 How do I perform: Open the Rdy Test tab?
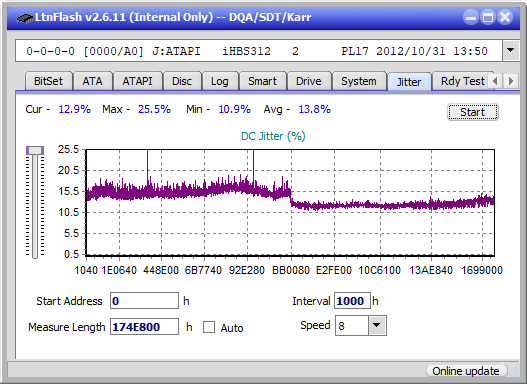pyautogui.click(x=462, y=81)
